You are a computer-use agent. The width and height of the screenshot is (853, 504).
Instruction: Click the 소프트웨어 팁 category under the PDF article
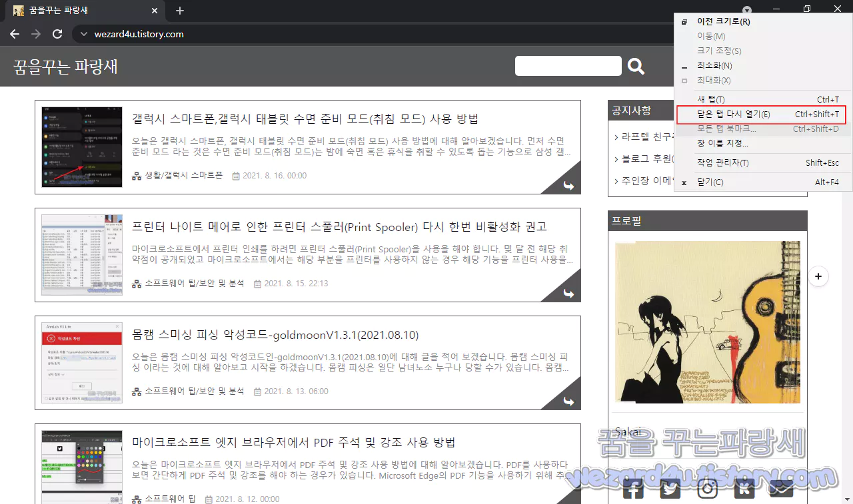(x=170, y=499)
